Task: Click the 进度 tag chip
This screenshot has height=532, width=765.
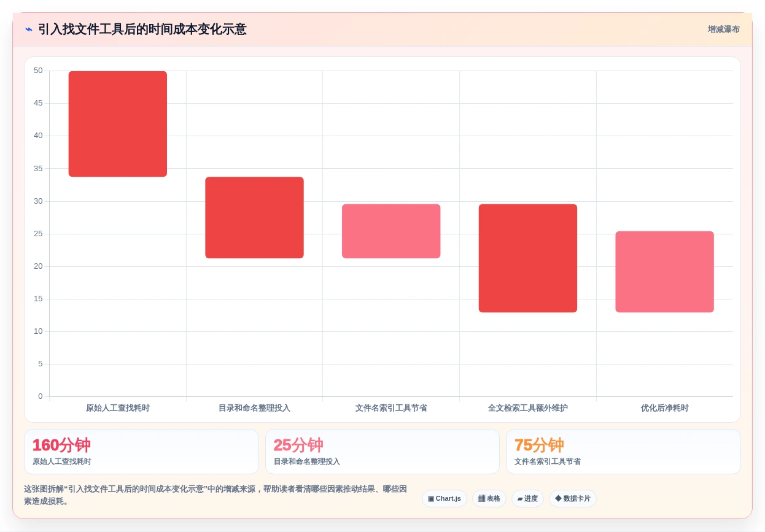Action: click(x=527, y=498)
